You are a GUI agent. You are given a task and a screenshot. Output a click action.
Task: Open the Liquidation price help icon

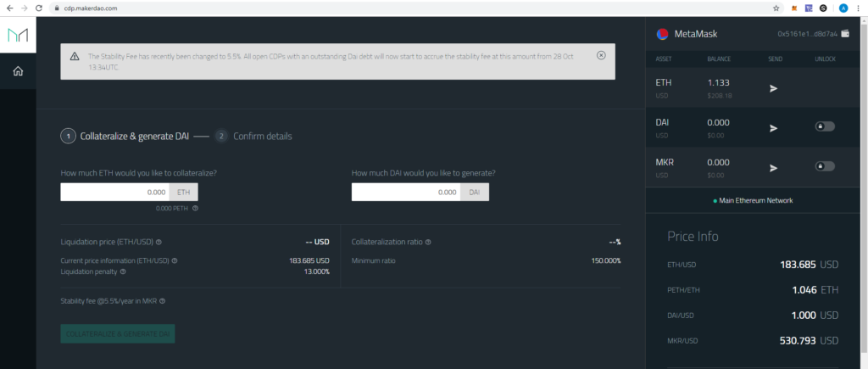(x=159, y=242)
